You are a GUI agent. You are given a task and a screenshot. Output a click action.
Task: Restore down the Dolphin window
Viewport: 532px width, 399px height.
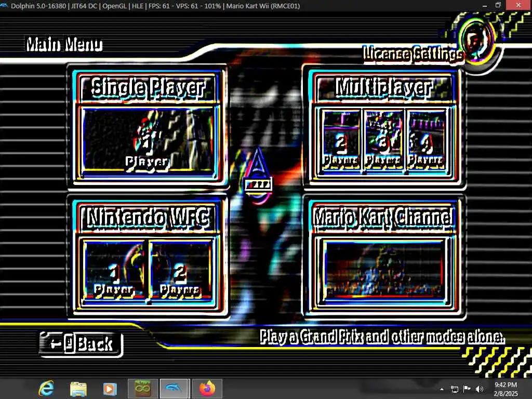point(498,5)
